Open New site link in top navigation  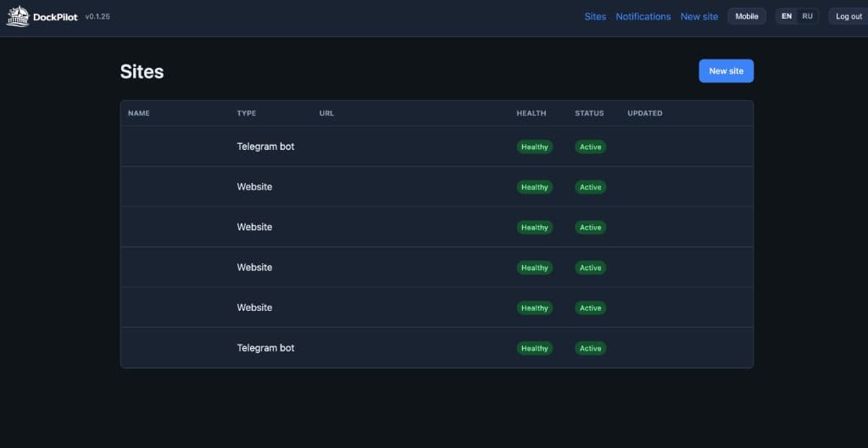click(x=699, y=17)
